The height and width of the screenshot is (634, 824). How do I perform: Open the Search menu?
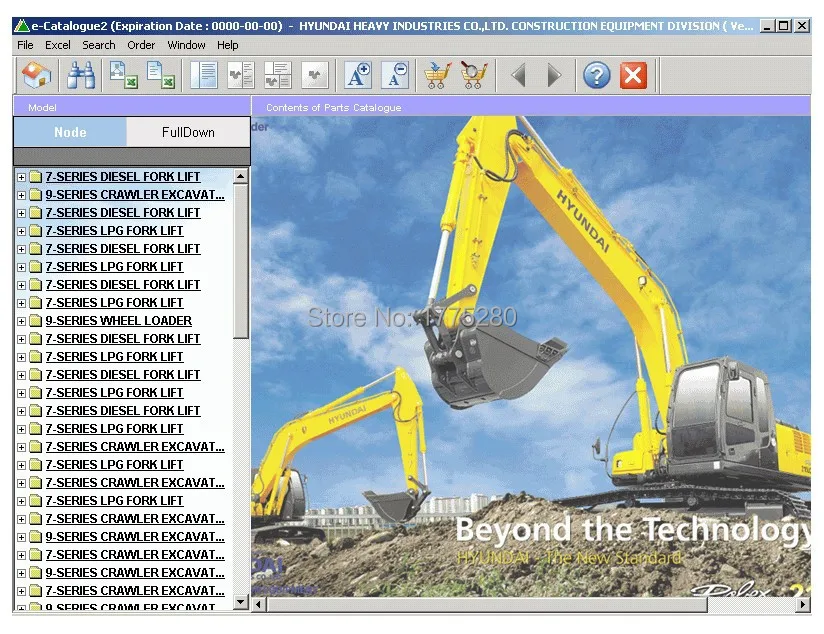[x=99, y=45]
